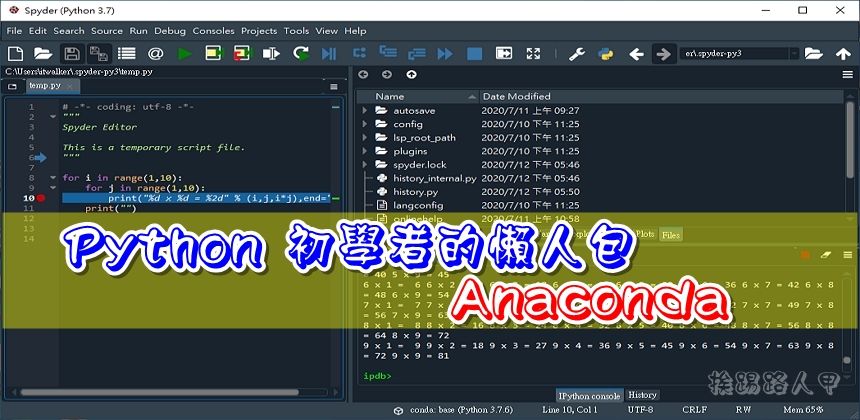Switch to the History tab
This screenshot has width=860, height=420.
pos(642,395)
